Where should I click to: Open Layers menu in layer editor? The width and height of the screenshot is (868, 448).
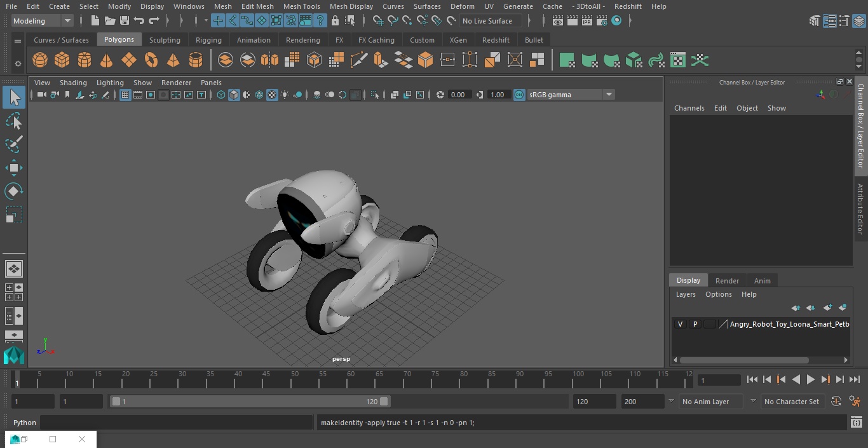[x=686, y=294]
